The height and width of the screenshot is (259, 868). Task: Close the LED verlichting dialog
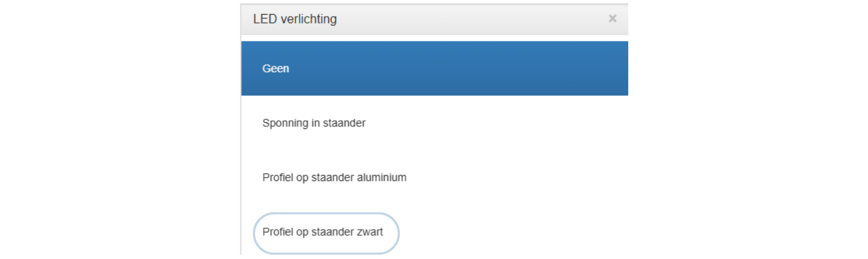pyautogui.click(x=612, y=18)
